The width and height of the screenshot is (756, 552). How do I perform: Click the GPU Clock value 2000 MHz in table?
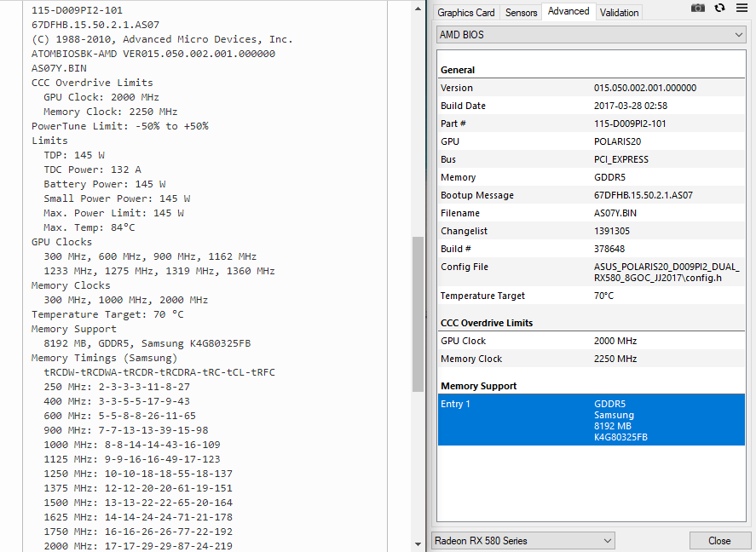(615, 341)
